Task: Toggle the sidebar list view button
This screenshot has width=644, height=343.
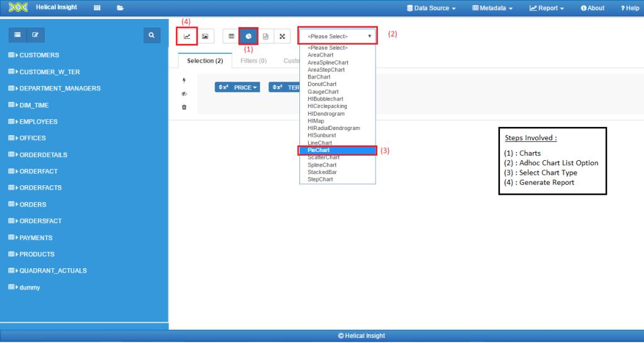Action: [18, 35]
